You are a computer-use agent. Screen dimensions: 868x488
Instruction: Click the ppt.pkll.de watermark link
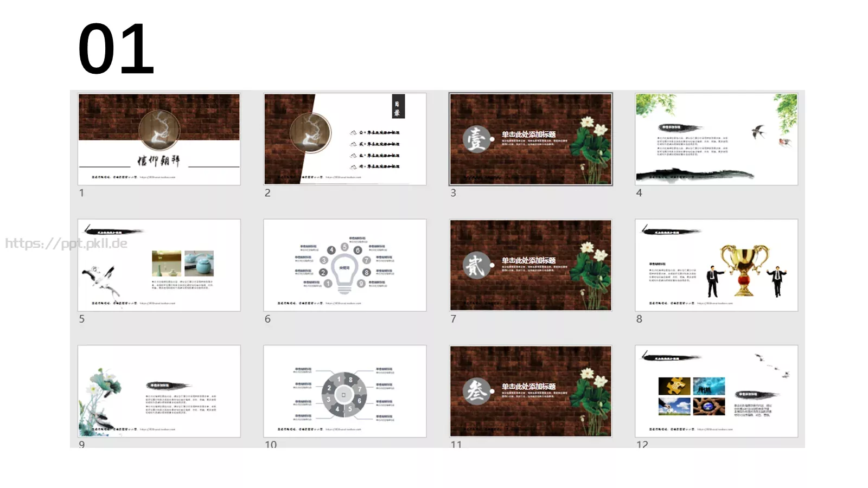tap(66, 243)
